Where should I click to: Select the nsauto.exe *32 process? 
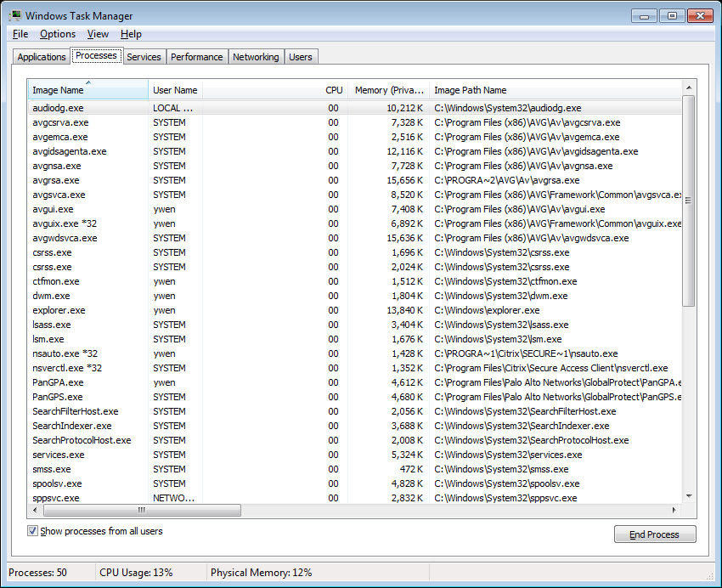point(354,353)
